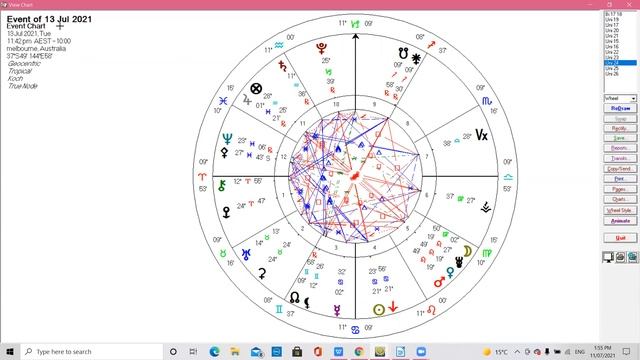Click the taskbar search box
Viewport: 640px width, 360px height.
(x=92, y=351)
